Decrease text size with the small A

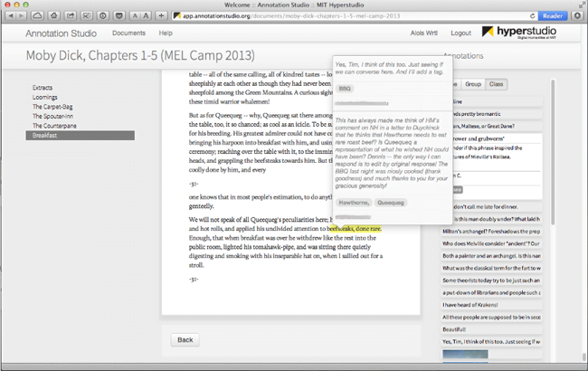tap(135, 15)
